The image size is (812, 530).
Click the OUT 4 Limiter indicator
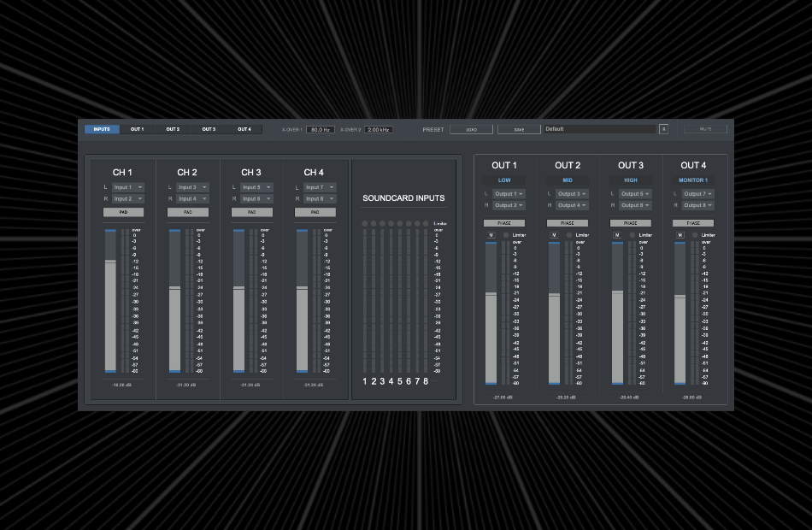pyautogui.click(x=695, y=235)
